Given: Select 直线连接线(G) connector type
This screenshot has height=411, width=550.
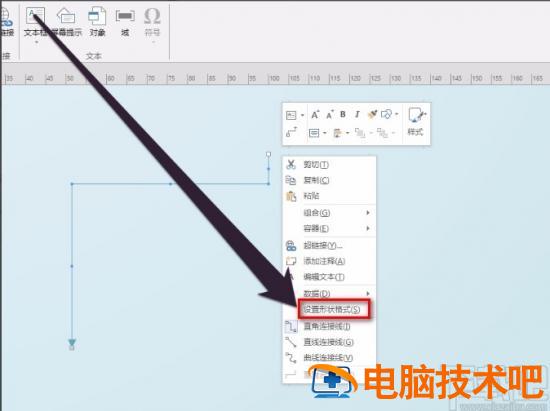Looking at the screenshot, I should coord(329,342).
